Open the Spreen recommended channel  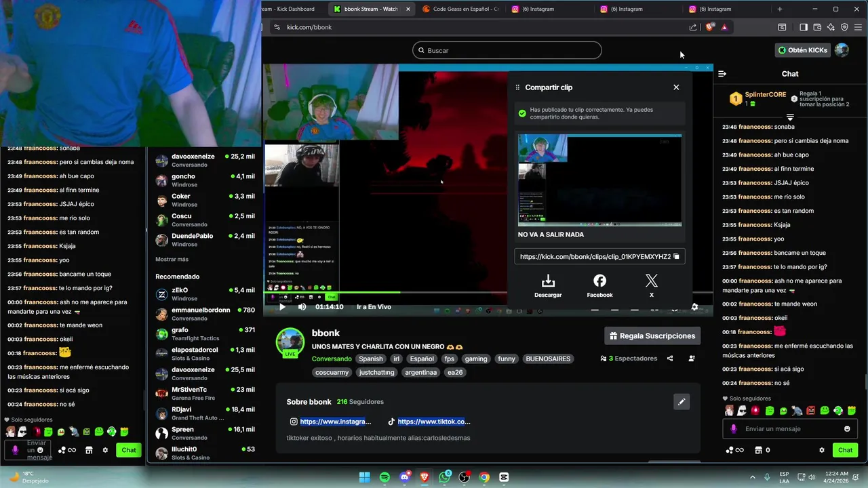coord(205,433)
